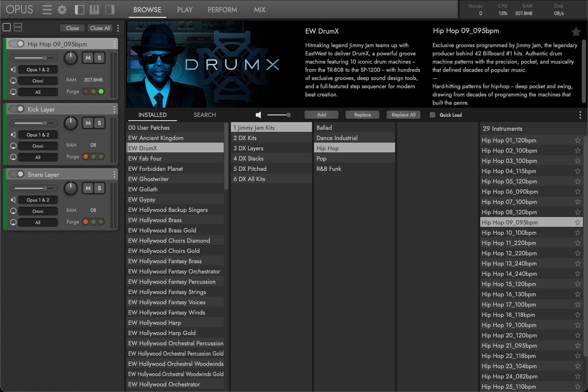Switch to the PERFORM tab

pos(222,10)
